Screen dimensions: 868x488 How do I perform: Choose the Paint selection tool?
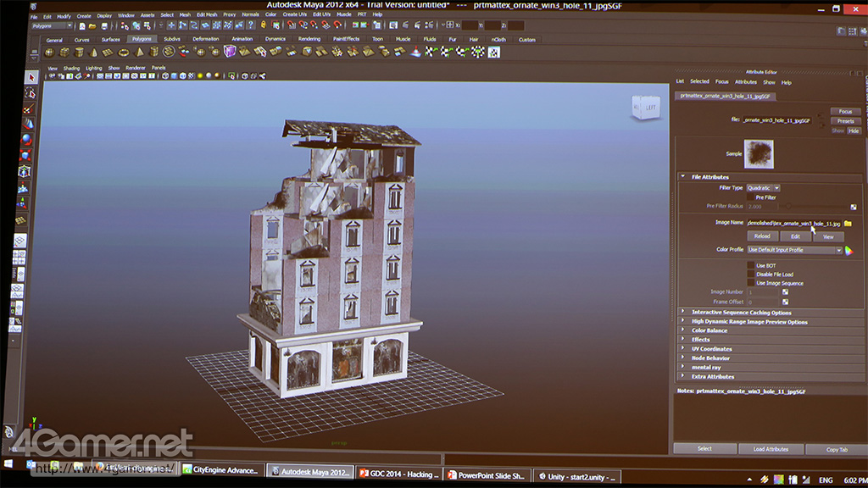pyautogui.click(x=30, y=108)
